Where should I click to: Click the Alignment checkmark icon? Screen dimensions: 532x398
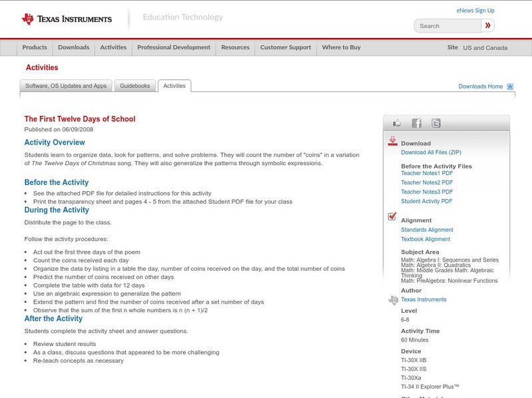tap(392, 216)
